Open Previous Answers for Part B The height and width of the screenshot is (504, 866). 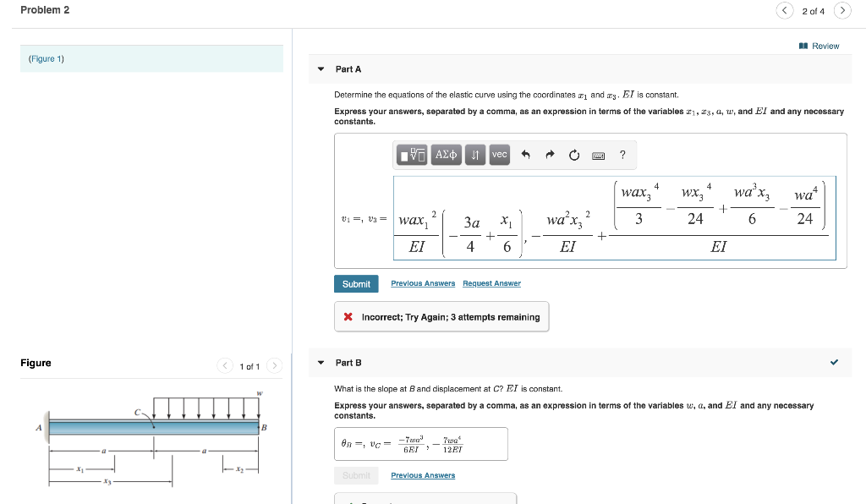click(x=423, y=475)
